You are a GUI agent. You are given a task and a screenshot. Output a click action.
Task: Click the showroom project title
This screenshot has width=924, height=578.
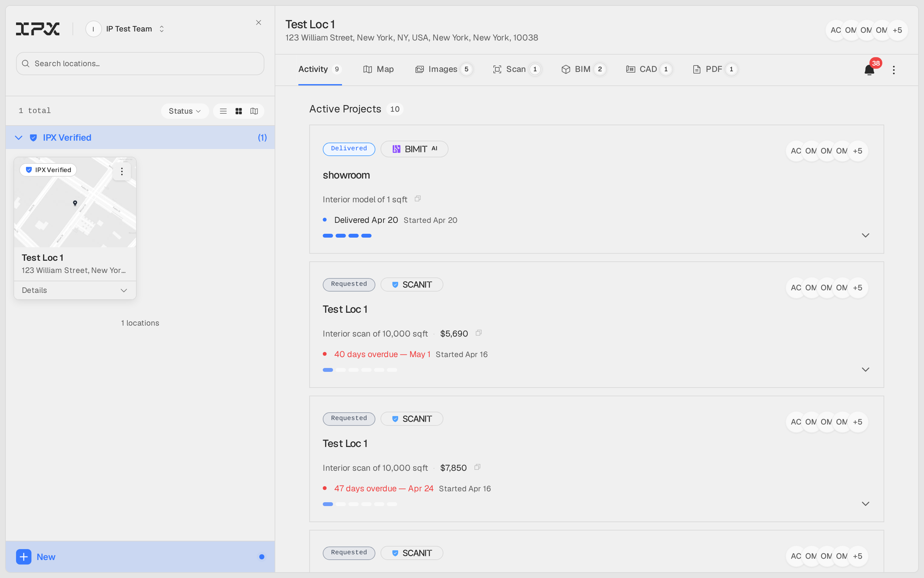[x=346, y=175]
